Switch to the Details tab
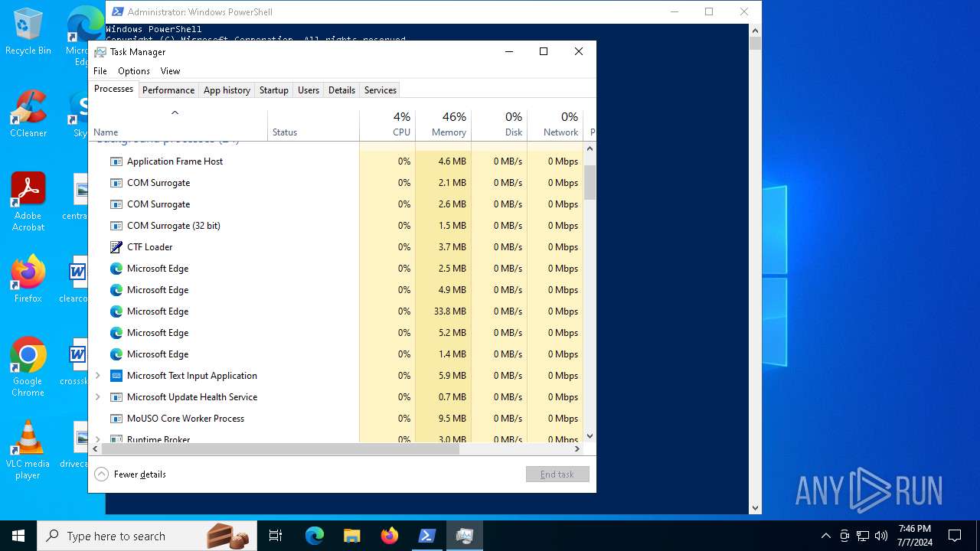 pyautogui.click(x=341, y=90)
